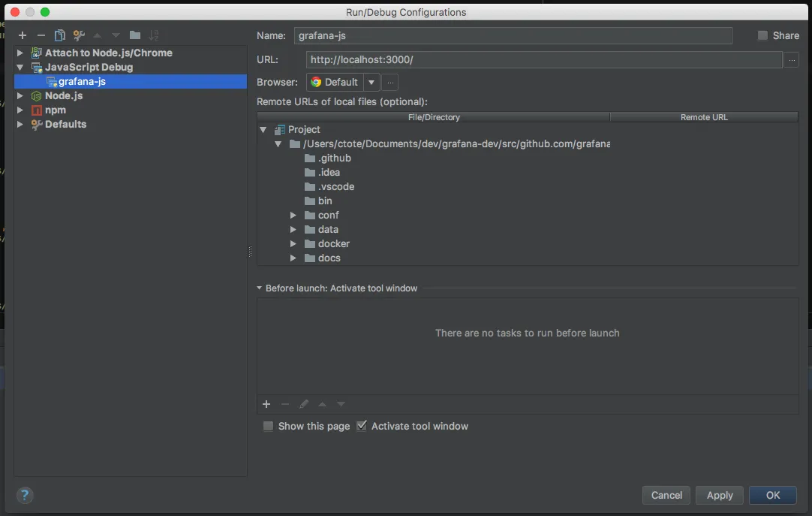Click the npm red icon
The width and height of the screenshot is (812, 516).
(36, 110)
